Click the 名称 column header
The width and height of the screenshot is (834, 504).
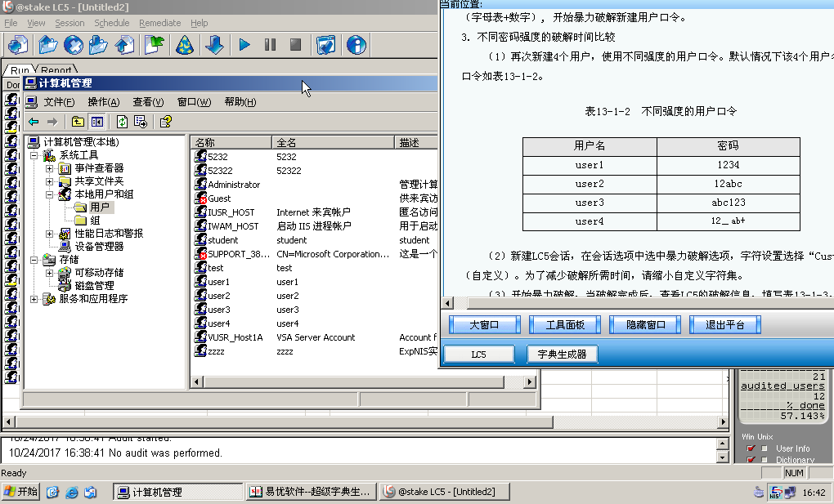click(231, 142)
